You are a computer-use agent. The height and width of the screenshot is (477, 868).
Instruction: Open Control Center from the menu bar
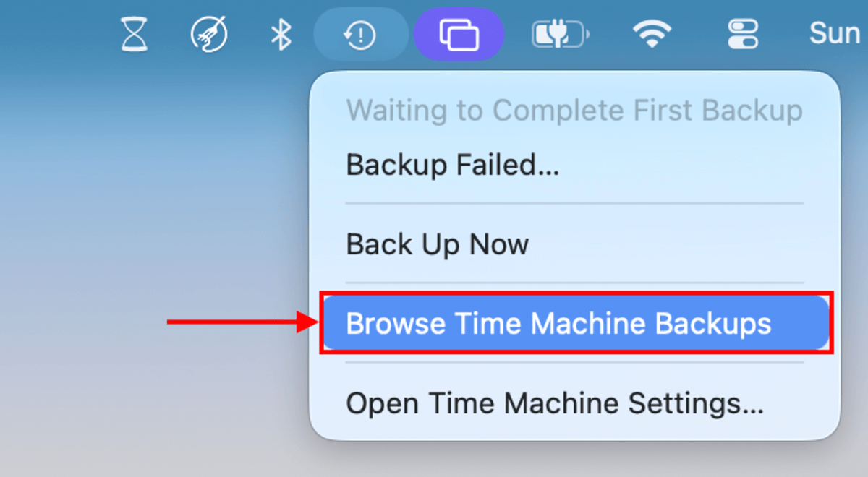744,34
